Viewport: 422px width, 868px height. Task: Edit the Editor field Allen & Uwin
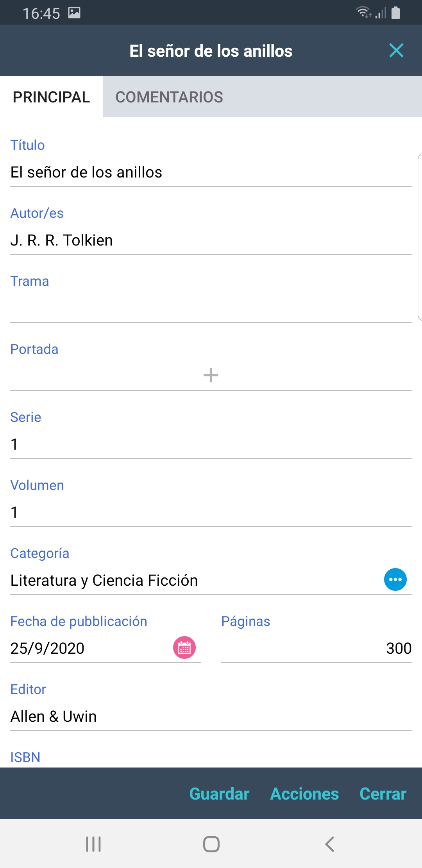(211, 717)
